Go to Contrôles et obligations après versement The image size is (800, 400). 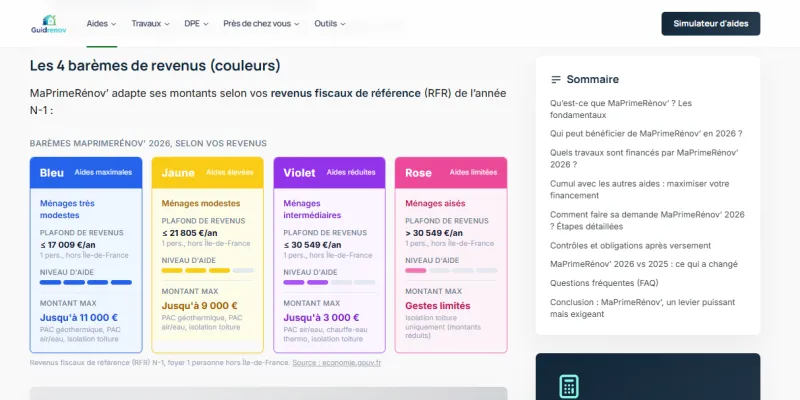pos(631,245)
